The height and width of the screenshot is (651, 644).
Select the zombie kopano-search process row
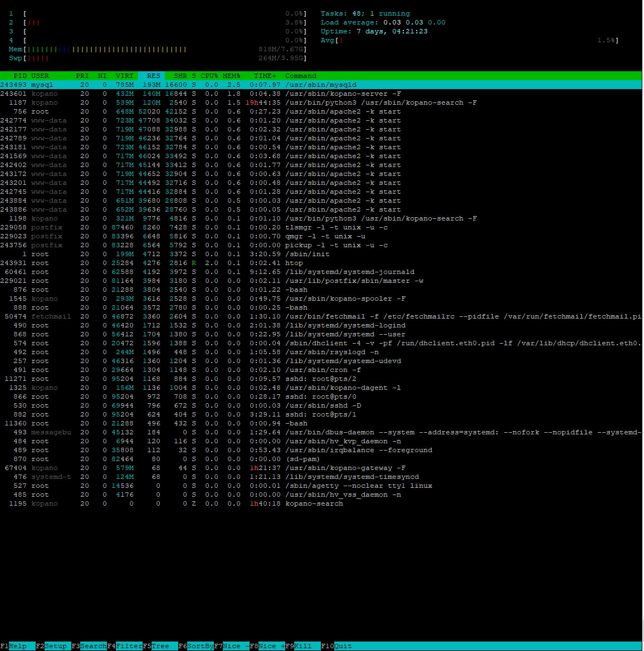[x=321, y=503]
